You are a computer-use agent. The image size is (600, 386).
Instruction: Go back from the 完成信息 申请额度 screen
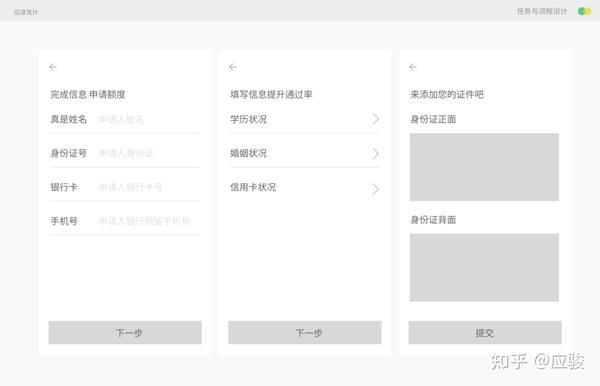(x=53, y=67)
